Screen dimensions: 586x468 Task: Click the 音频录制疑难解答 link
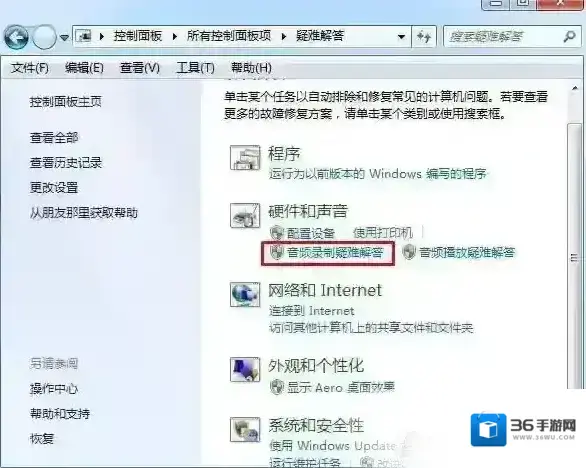pyautogui.click(x=335, y=253)
